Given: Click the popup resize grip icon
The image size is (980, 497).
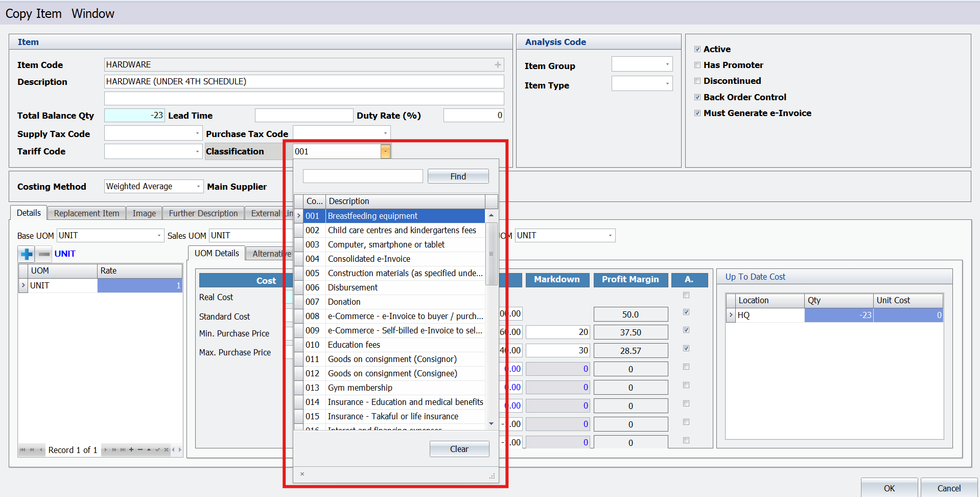Looking at the screenshot, I should 492,476.
